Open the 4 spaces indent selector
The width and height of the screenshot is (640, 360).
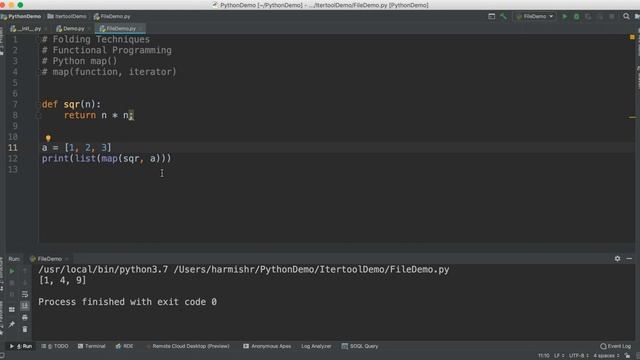point(607,356)
